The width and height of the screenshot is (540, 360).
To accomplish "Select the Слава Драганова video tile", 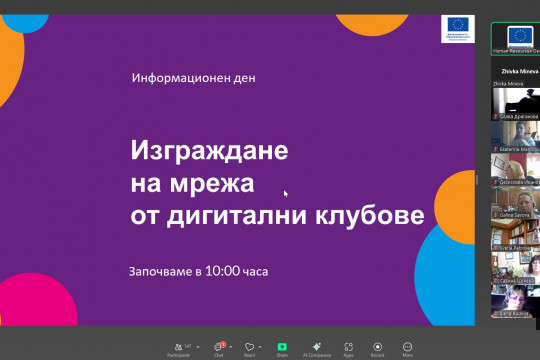I will coord(516,104).
